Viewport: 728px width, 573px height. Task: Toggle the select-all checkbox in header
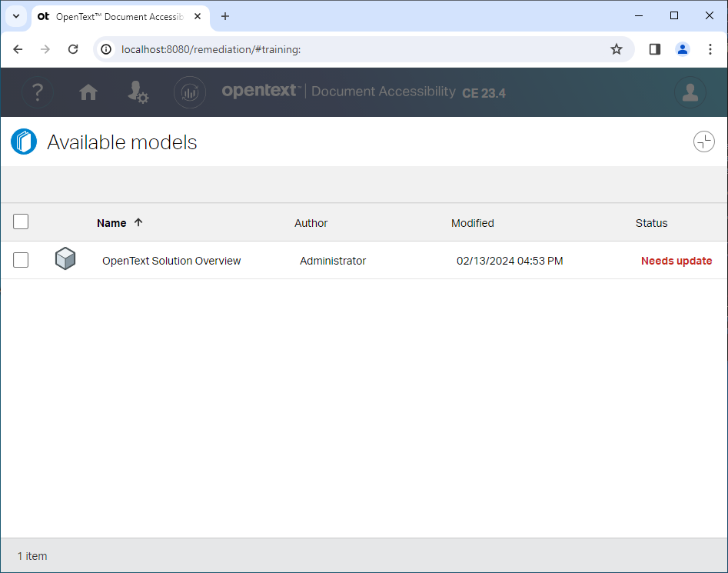pyautogui.click(x=21, y=222)
